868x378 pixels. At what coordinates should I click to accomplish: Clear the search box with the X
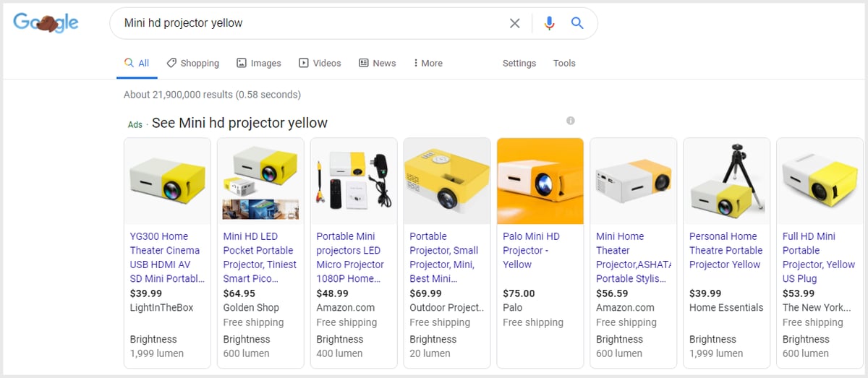515,23
